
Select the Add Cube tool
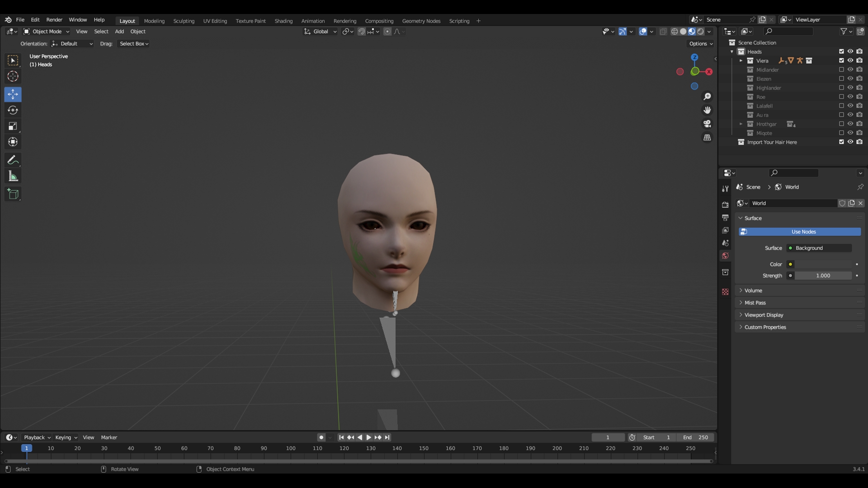click(x=13, y=194)
